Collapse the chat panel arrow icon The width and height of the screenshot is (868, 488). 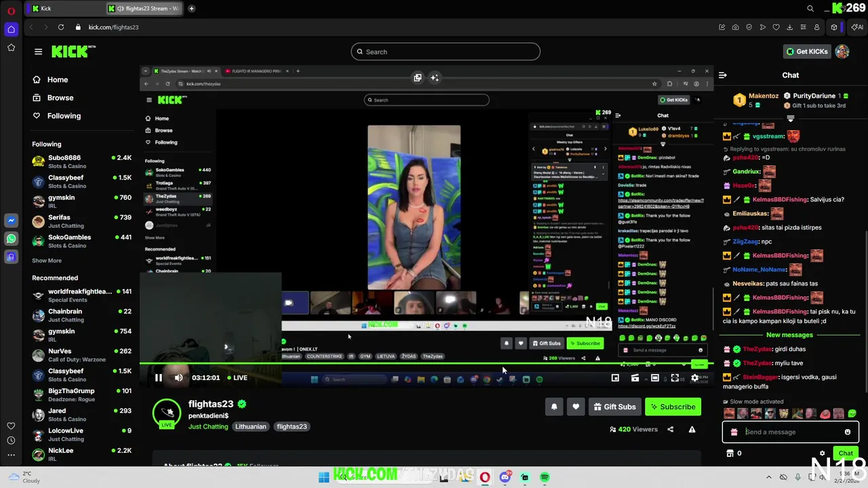pos(723,75)
